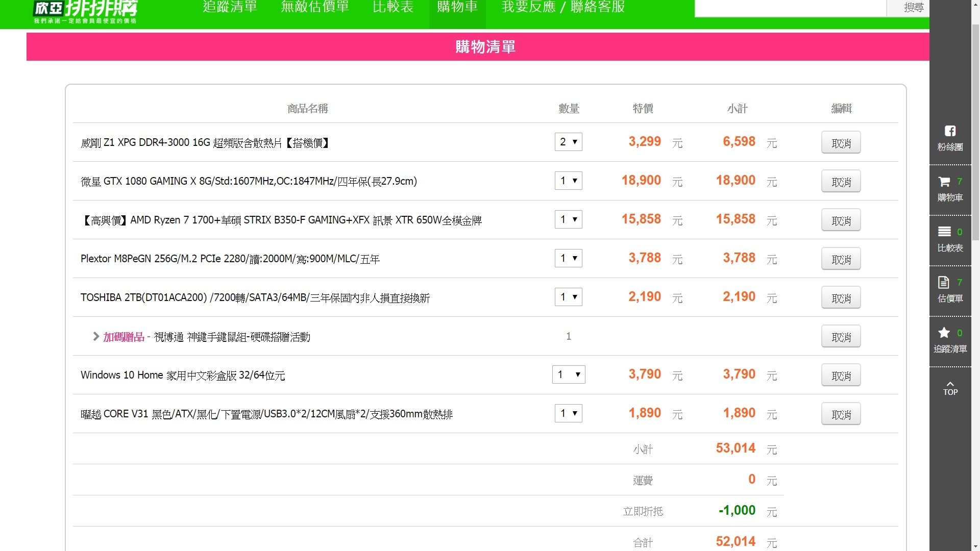Click the search input field at top

point(790,8)
